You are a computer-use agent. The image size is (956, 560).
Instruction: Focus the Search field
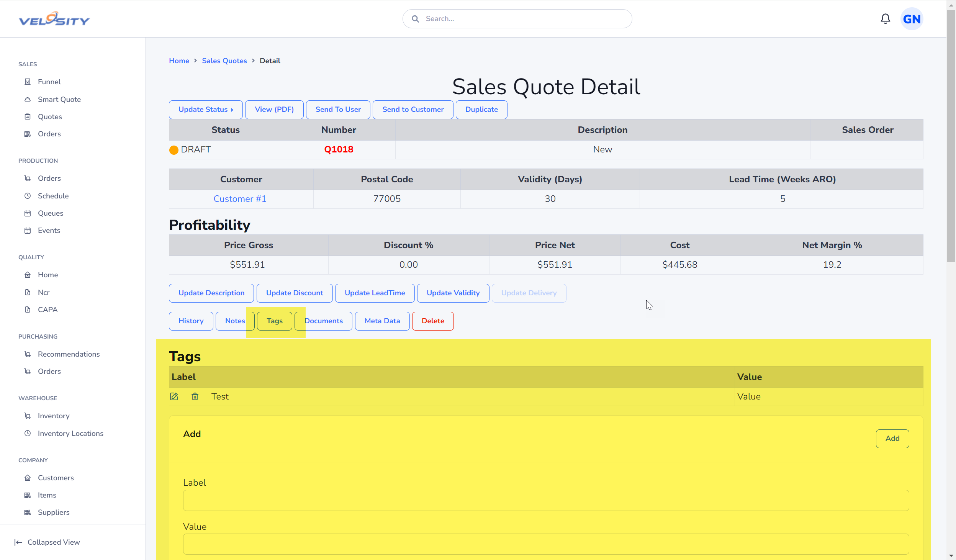tap(517, 19)
